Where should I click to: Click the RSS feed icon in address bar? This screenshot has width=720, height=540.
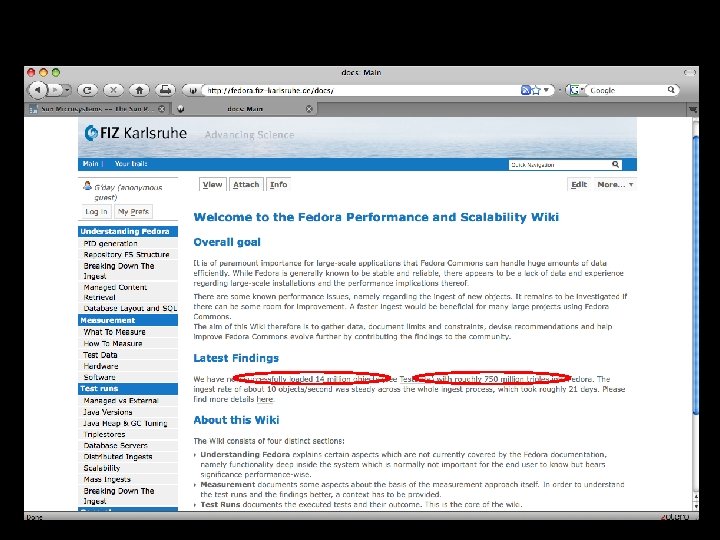[526, 90]
